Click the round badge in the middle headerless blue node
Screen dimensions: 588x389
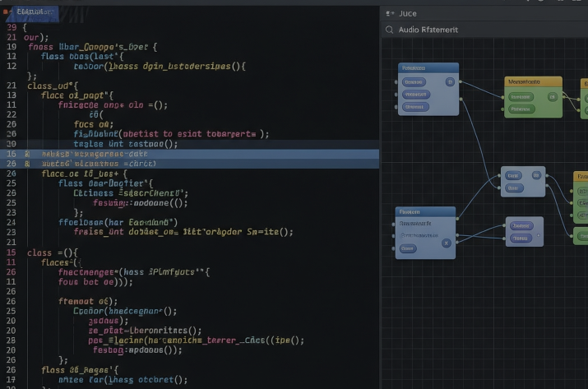[536, 175]
